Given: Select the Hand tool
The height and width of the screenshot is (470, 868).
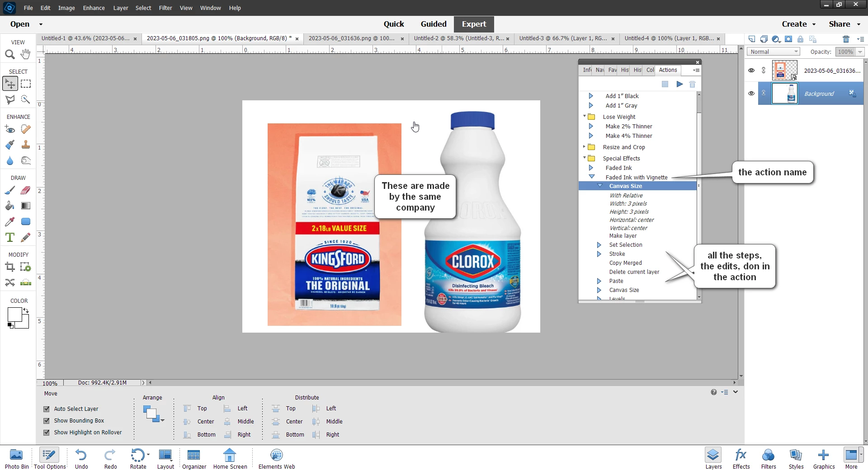Looking at the screenshot, I should coord(26,54).
